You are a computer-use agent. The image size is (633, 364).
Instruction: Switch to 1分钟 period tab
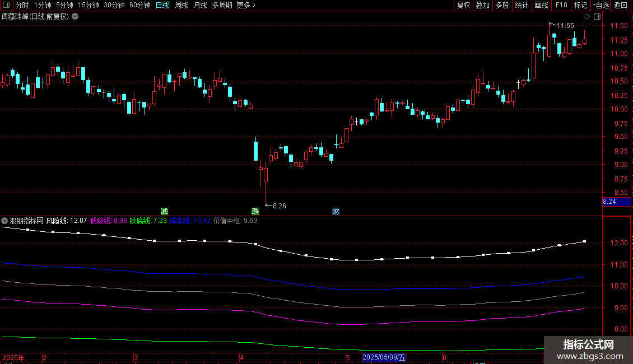(x=43, y=5)
